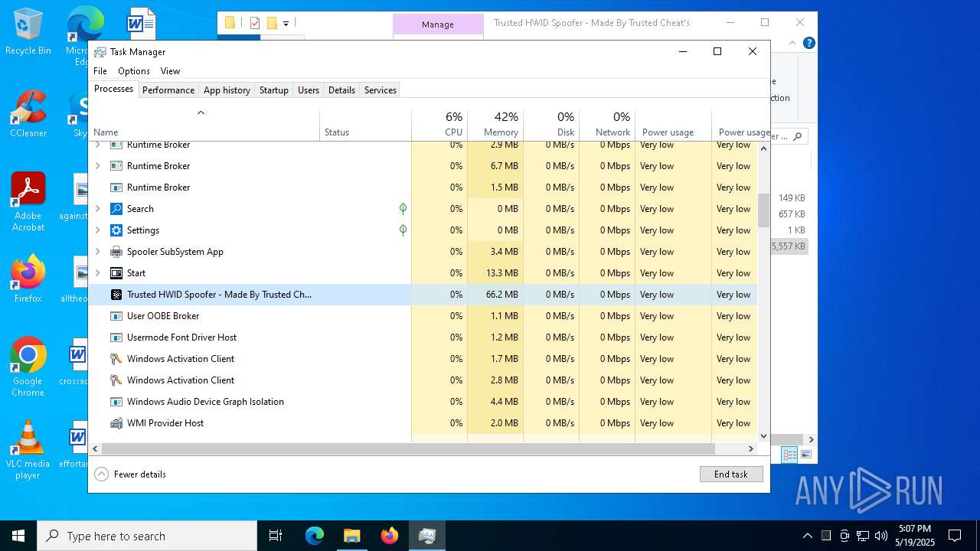Click the Task Manager taskbar icon
Viewport: 980px width, 551px height.
427,536
